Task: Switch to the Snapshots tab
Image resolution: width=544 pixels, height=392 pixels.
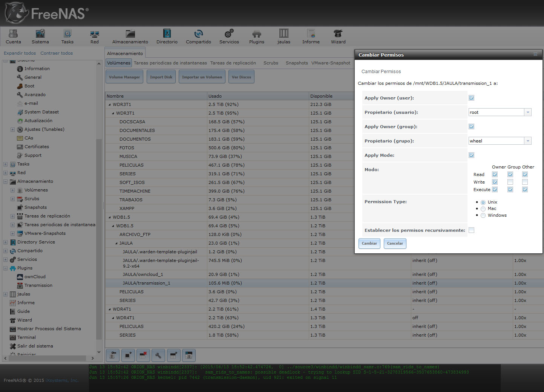Action: (297, 63)
